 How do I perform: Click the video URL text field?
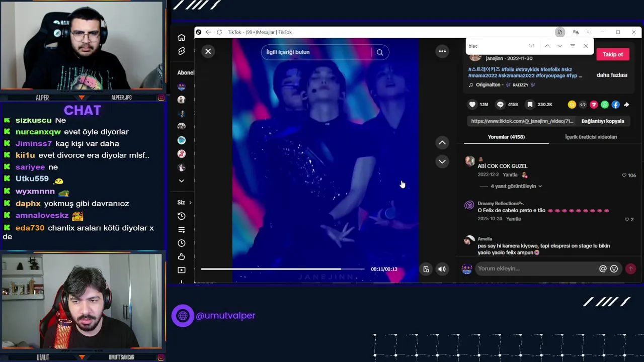pyautogui.click(x=522, y=121)
